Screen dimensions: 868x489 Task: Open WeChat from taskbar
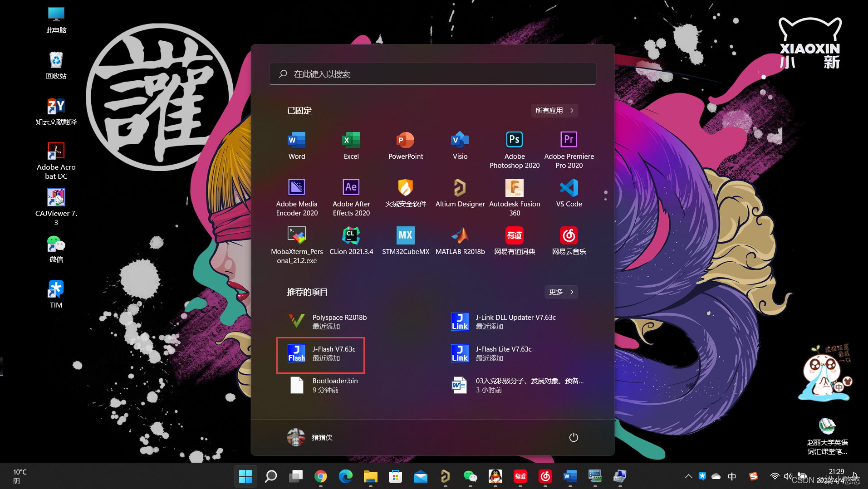[471, 476]
